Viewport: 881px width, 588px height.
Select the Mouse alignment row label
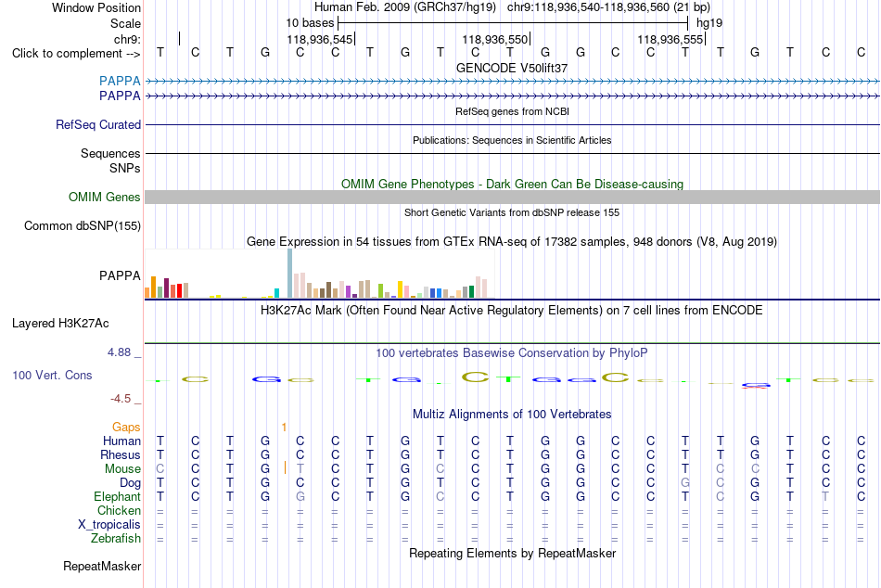coord(123,469)
